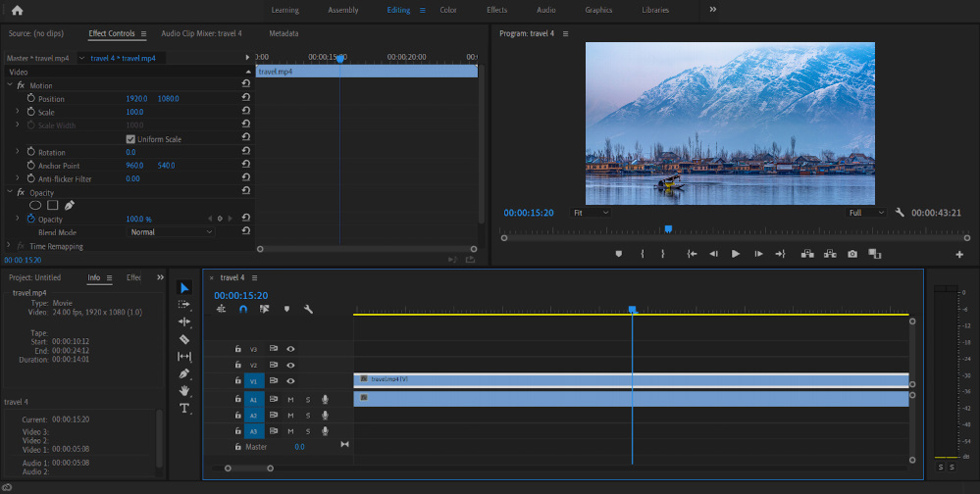Mute audio track A1
This screenshot has height=494, width=980.
click(x=290, y=399)
